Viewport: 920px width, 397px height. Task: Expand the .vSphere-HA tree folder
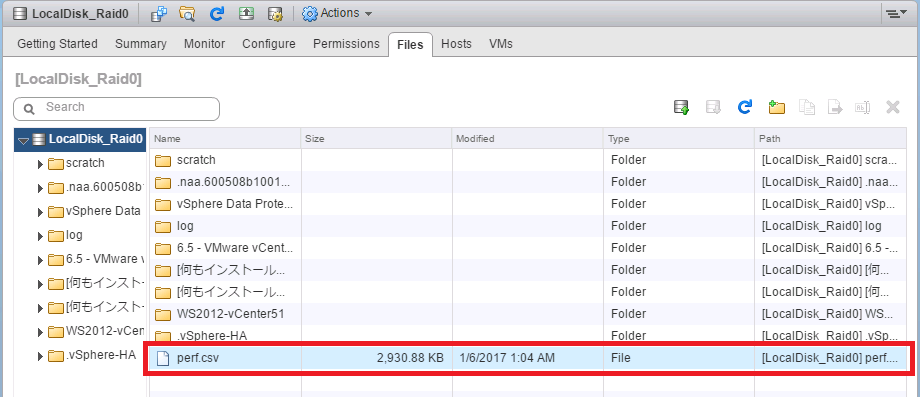click(x=40, y=356)
